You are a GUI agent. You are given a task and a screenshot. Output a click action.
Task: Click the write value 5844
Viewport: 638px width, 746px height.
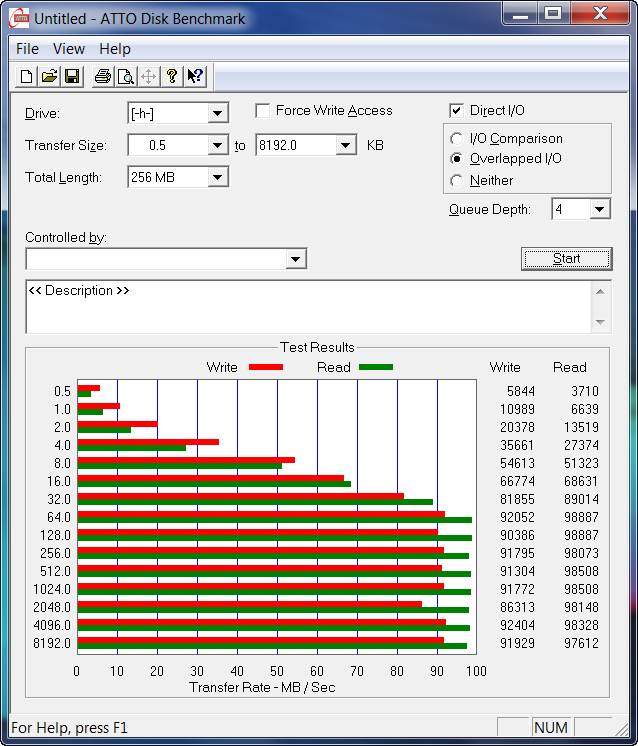pos(520,391)
